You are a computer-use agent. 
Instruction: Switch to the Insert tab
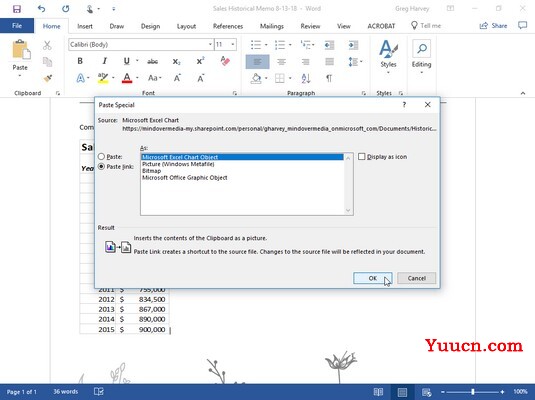[x=85, y=26]
